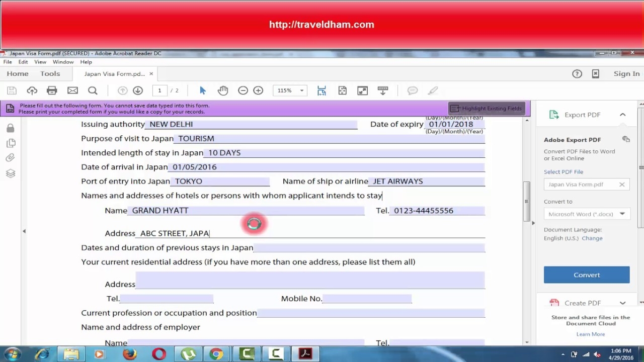
Task: Click the hotel Name GRAND HYATT field
Action: point(246,210)
